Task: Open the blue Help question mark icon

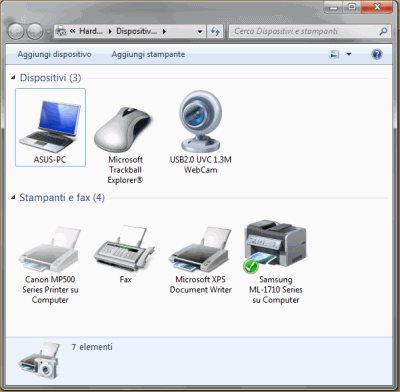Action: [377, 54]
